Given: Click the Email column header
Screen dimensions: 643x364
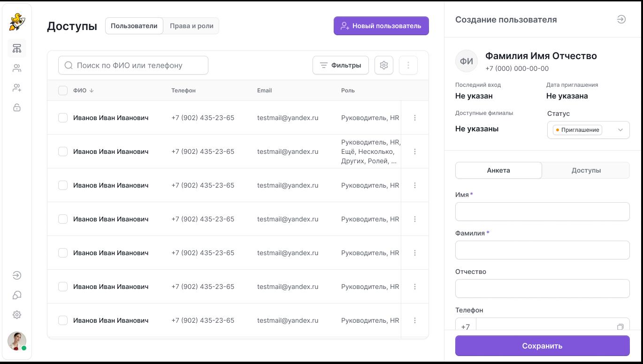Looking at the screenshot, I should (264, 91).
